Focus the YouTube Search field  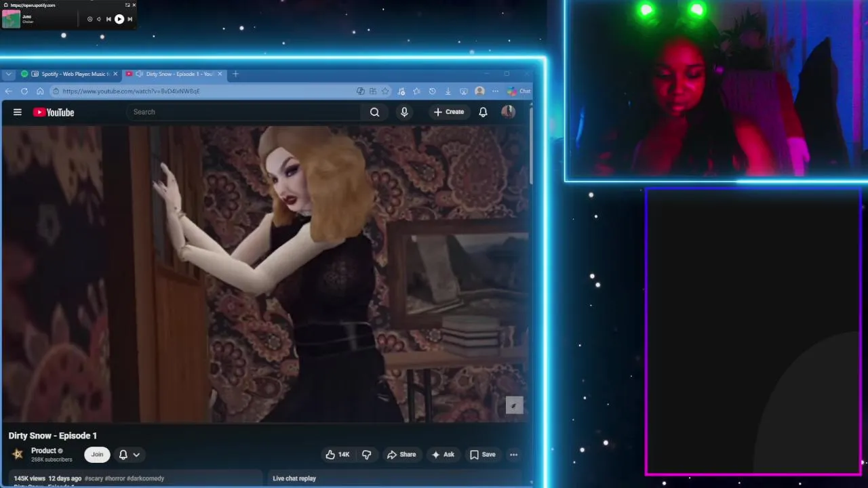[x=244, y=112]
